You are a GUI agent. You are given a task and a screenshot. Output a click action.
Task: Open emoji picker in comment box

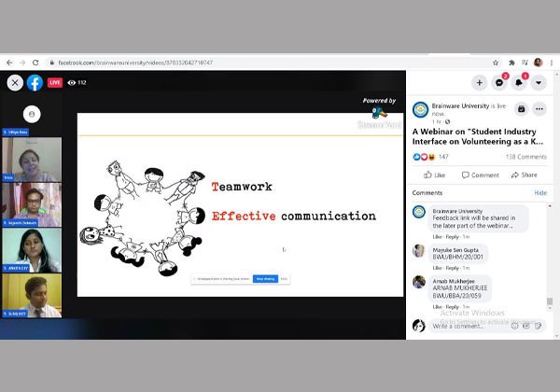click(x=515, y=326)
